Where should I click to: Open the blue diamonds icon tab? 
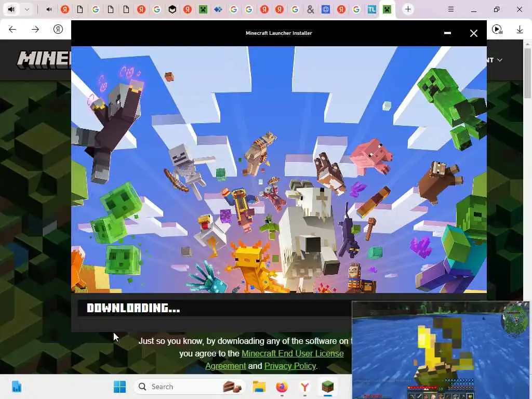tap(218, 9)
